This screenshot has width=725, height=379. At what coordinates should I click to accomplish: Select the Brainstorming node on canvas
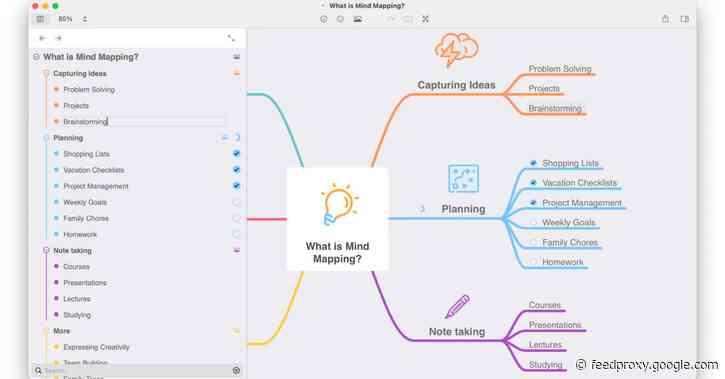[x=555, y=109]
